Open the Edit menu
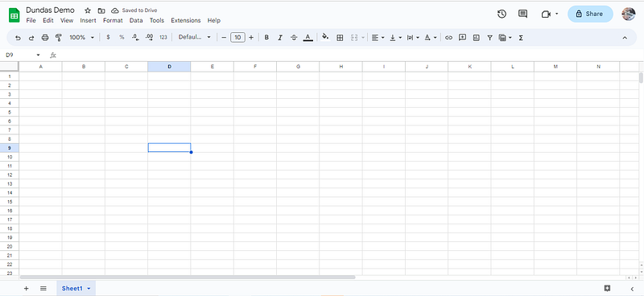 48,20
